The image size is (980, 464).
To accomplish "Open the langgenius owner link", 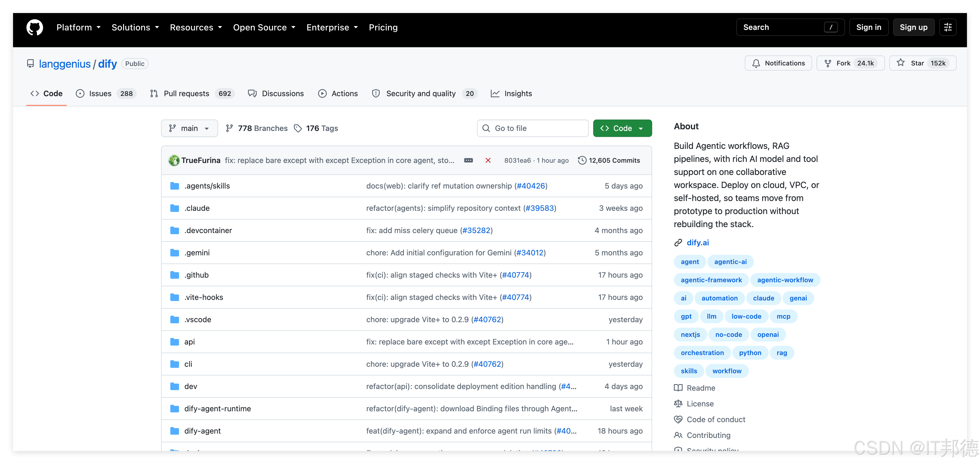I will 65,64.
